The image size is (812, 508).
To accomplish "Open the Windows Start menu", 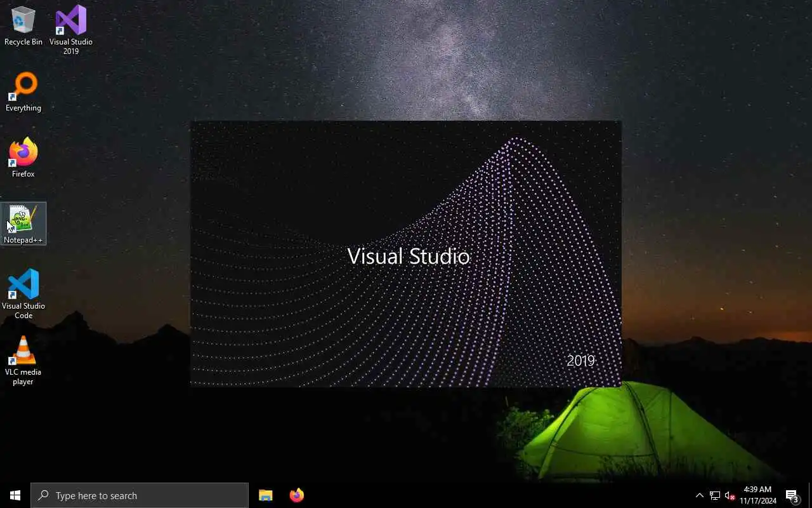I will (15, 495).
